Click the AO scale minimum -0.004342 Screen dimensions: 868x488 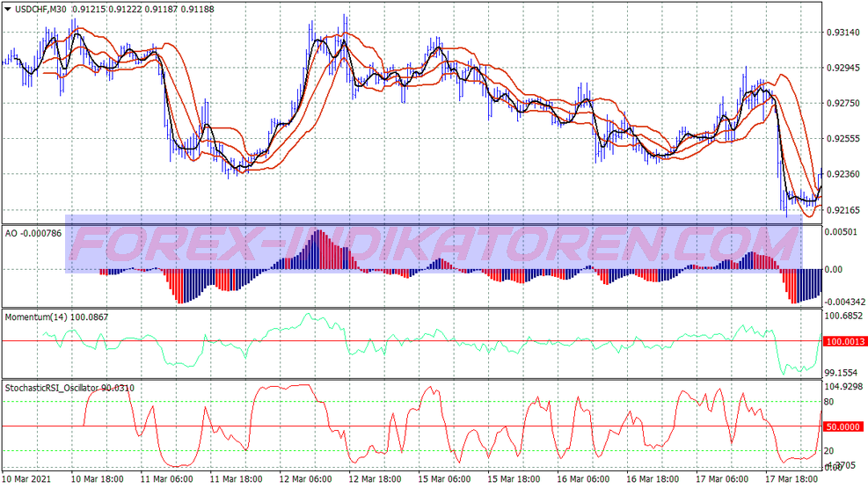[845, 302]
